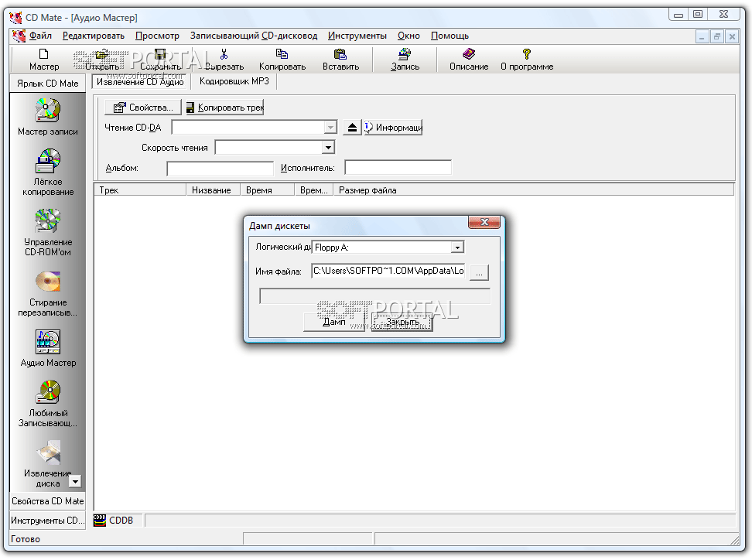This screenshot has height=560, width=752.
Task: Click the CDDB icon
Action: point(100,521)
